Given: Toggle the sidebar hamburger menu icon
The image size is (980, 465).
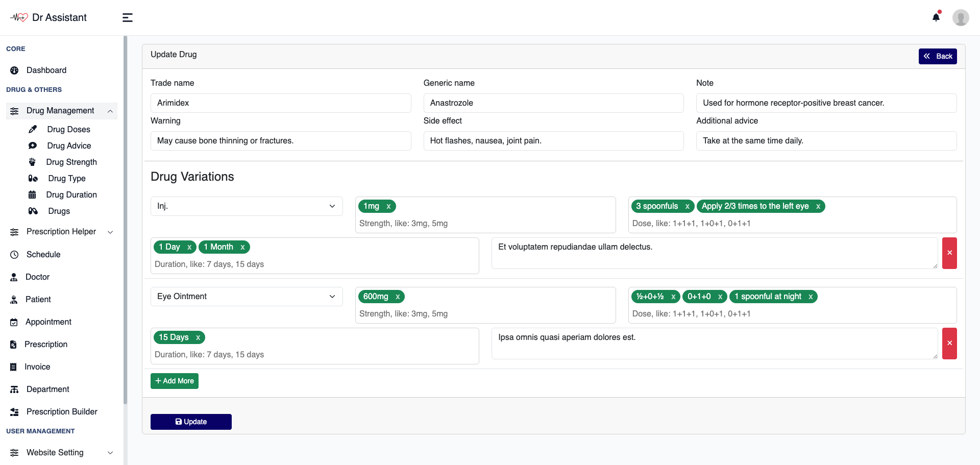Looking at the screenshot, I should point(128,18).
